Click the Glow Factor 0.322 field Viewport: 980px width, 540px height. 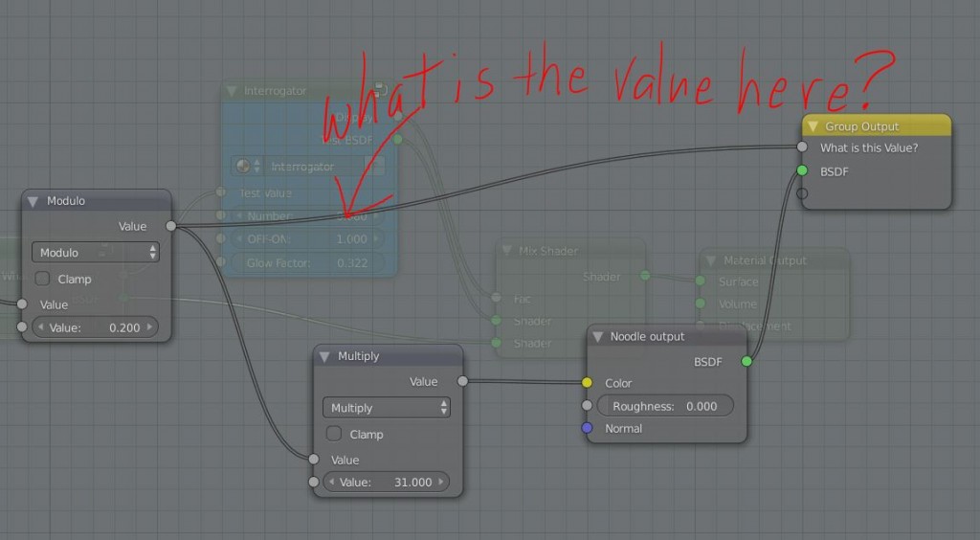coord(307,263)
